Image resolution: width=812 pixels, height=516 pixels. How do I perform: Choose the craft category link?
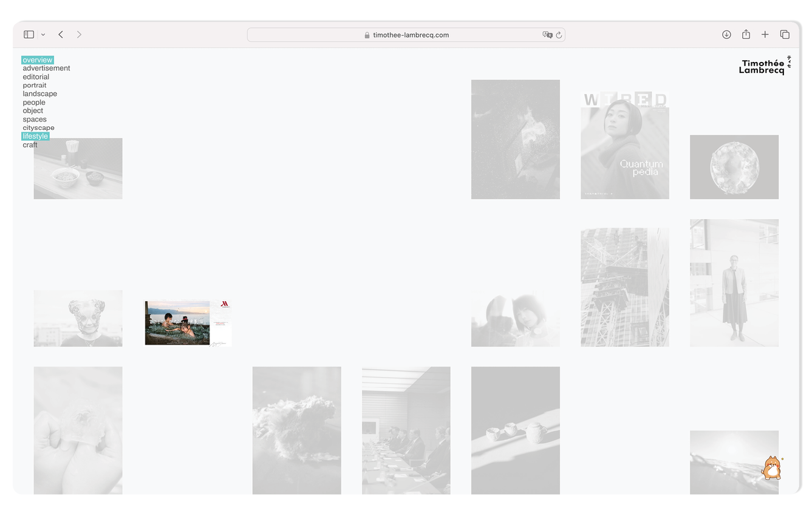coord(30,144)
